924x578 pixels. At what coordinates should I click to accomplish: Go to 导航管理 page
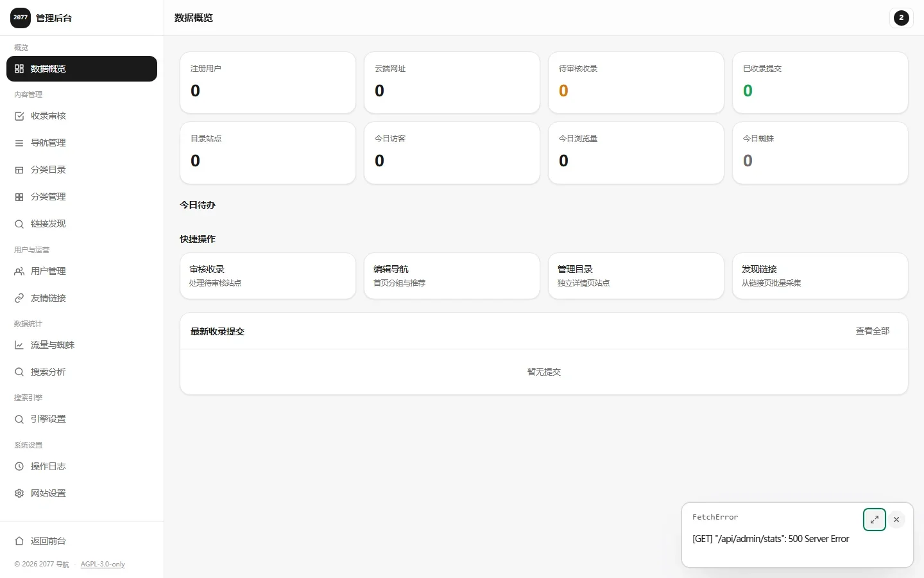(x=81, y=143)
